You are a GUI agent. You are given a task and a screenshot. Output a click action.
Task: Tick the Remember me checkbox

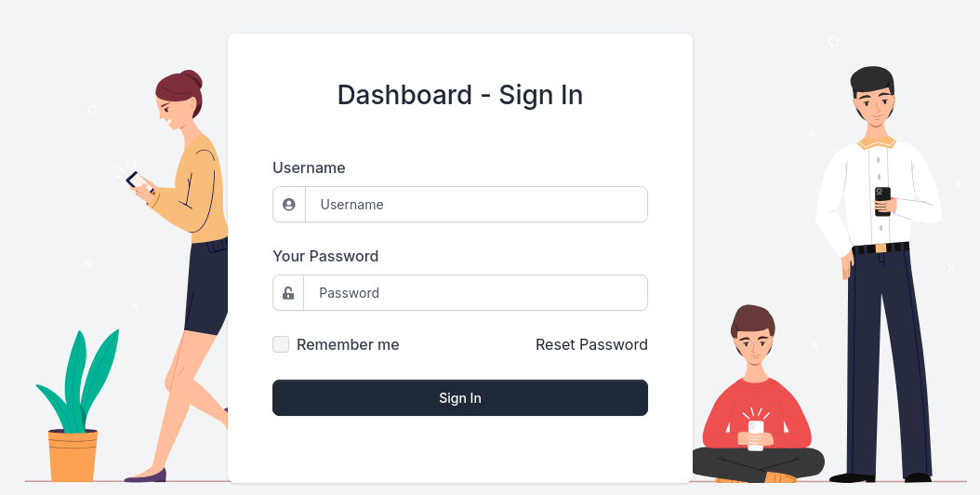pos(281,344)
